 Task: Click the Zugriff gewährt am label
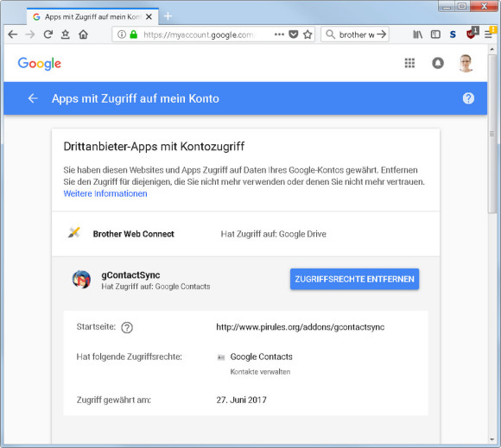(114, 400)
